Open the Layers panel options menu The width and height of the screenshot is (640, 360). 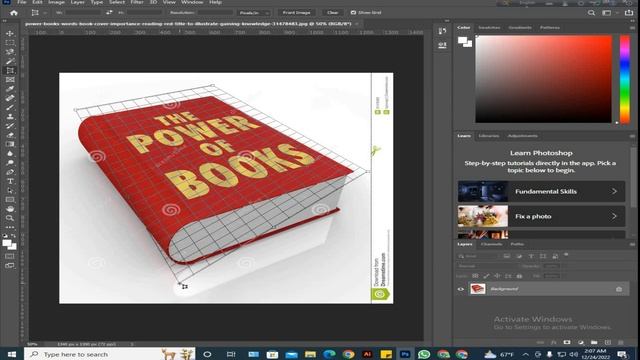(x=632, y=244)
